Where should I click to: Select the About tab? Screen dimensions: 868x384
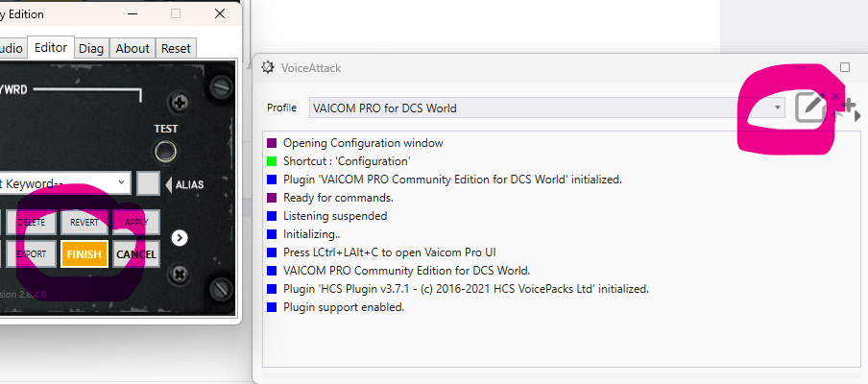[x=133, y=48]
